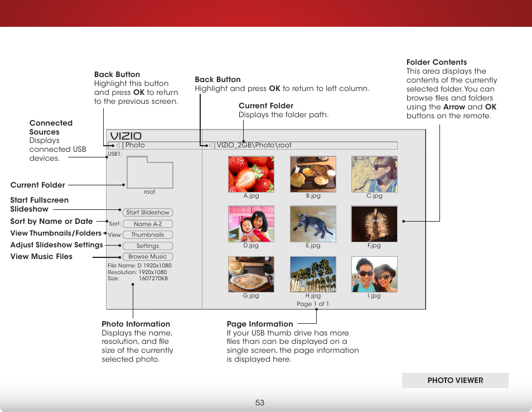Click the 'Size: 1607270KB' text
532x412 pixels.
click(x=138, y=279)
